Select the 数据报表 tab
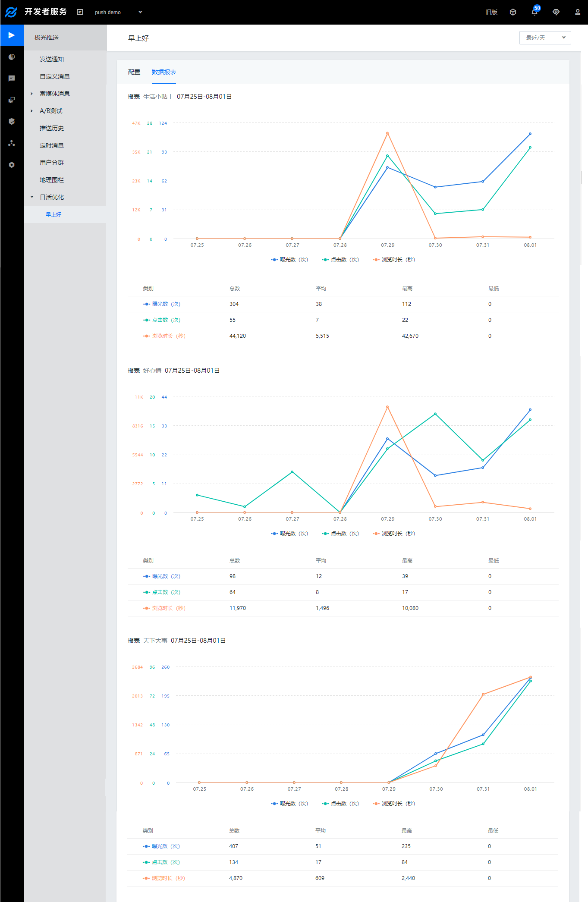588x902 pixels. pos(164,72)
